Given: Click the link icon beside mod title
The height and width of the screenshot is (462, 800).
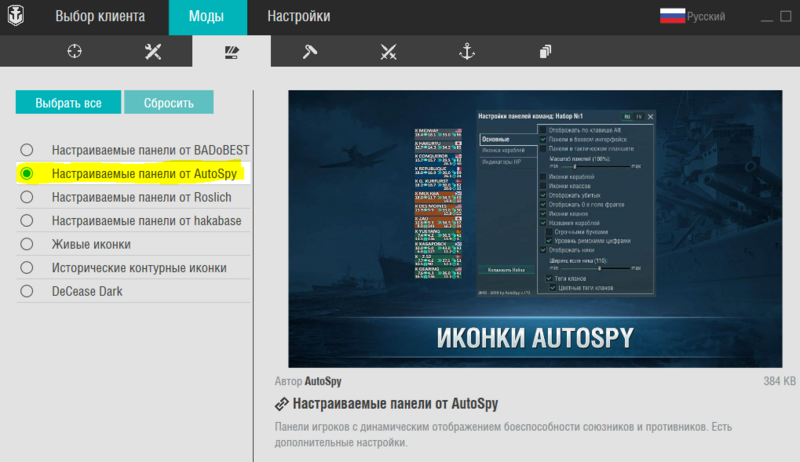Looking at the screenshot, I should click(282, 404).
